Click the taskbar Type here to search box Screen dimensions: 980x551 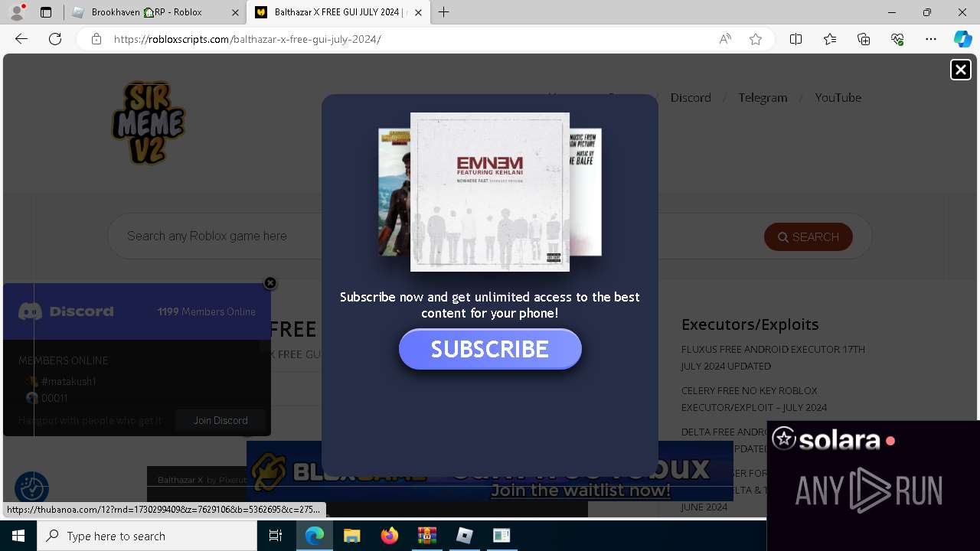click(x=147, y=536)
